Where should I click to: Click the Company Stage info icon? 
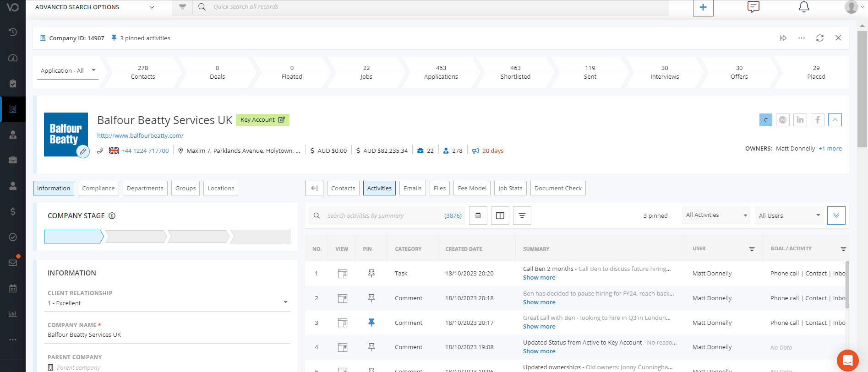point(112,216)
